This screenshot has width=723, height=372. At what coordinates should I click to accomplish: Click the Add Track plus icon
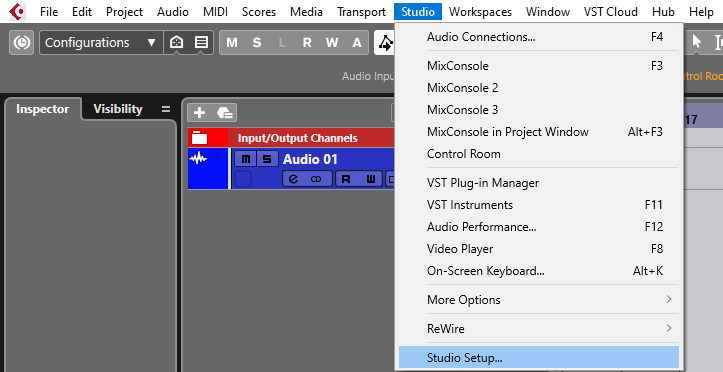[x=199, y=112]
